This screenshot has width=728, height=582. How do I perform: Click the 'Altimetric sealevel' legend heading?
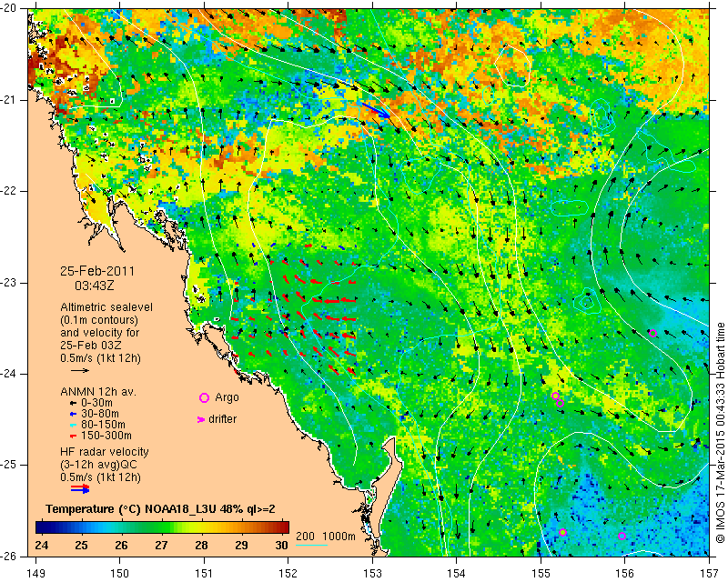click(x=106, y=307)
